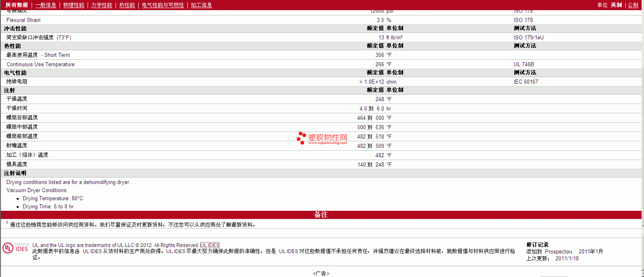Screen dimensions: 644x277
Task: Click the 修订记录 heading
Action: click(537, 245)
